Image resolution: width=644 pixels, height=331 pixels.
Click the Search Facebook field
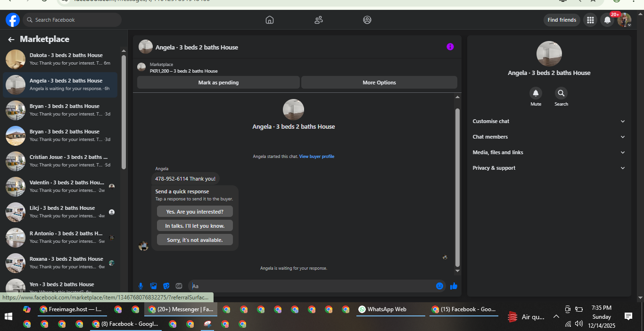click(x=72, y=20)
